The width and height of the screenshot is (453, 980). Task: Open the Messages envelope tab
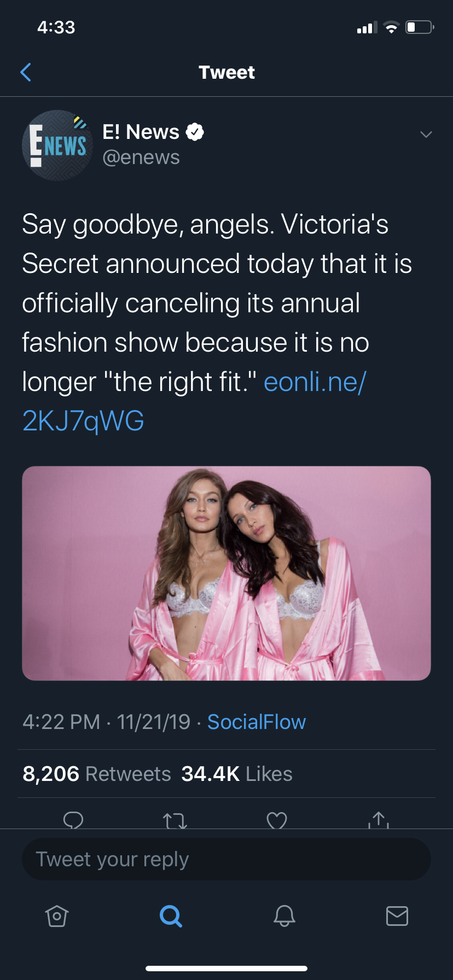(x=397, y=915)
